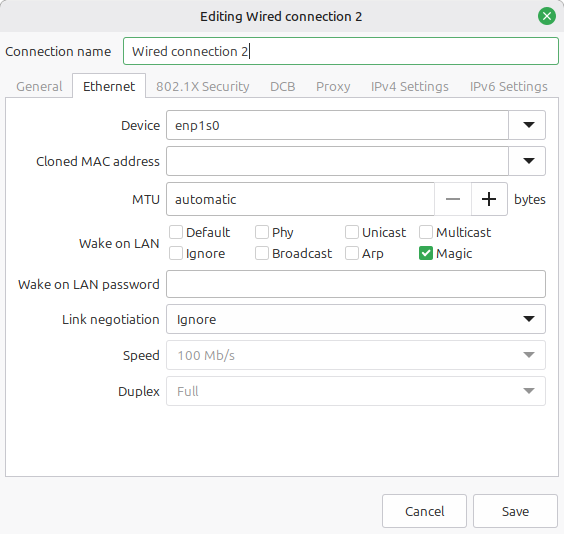The width and height of the screenshot is (564, 534).
Task: Focus the Wake on LAN password field
Action: [356, 284]
